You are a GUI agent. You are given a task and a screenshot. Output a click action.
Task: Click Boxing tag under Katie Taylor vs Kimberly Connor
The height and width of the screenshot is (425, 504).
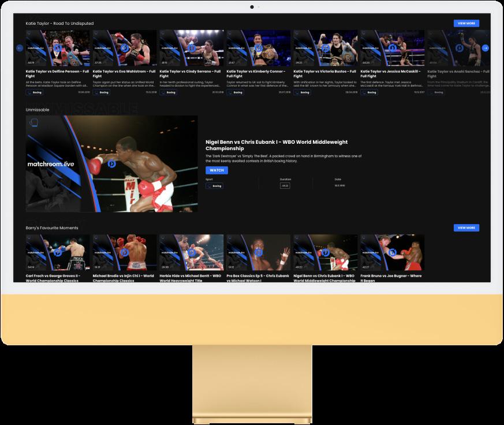(236, 92)
